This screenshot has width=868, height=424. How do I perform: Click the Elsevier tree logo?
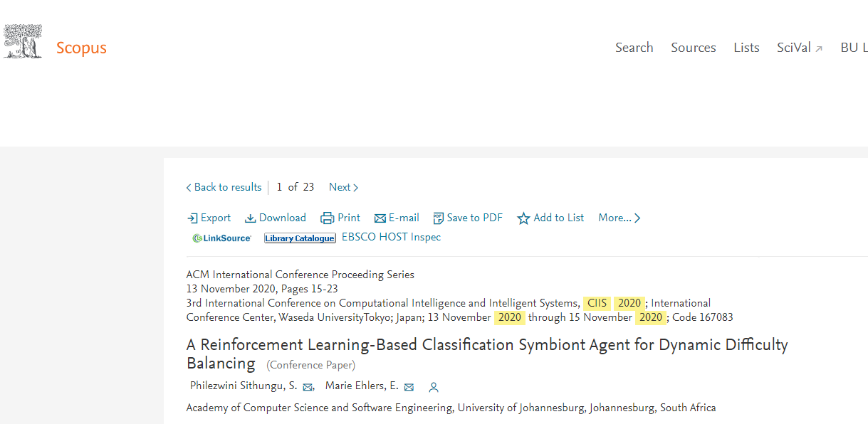click(22, 41)
